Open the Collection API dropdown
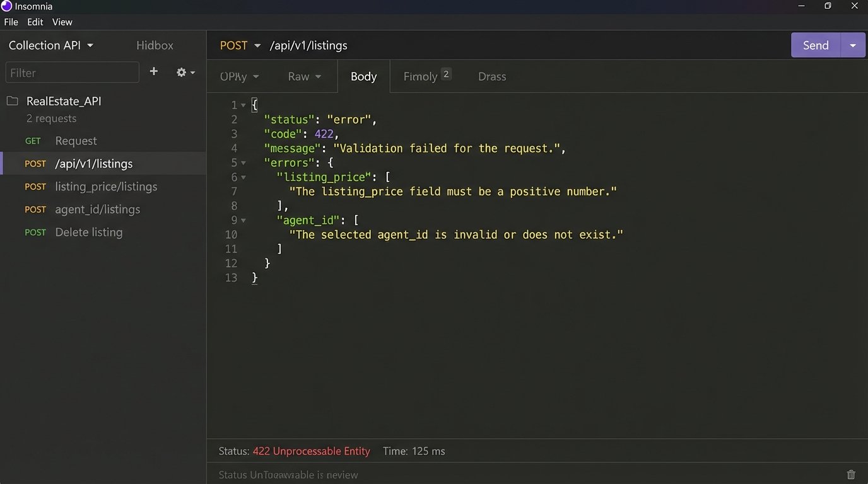The height and width of the screenshot is (484, 868). click(51, 45)
